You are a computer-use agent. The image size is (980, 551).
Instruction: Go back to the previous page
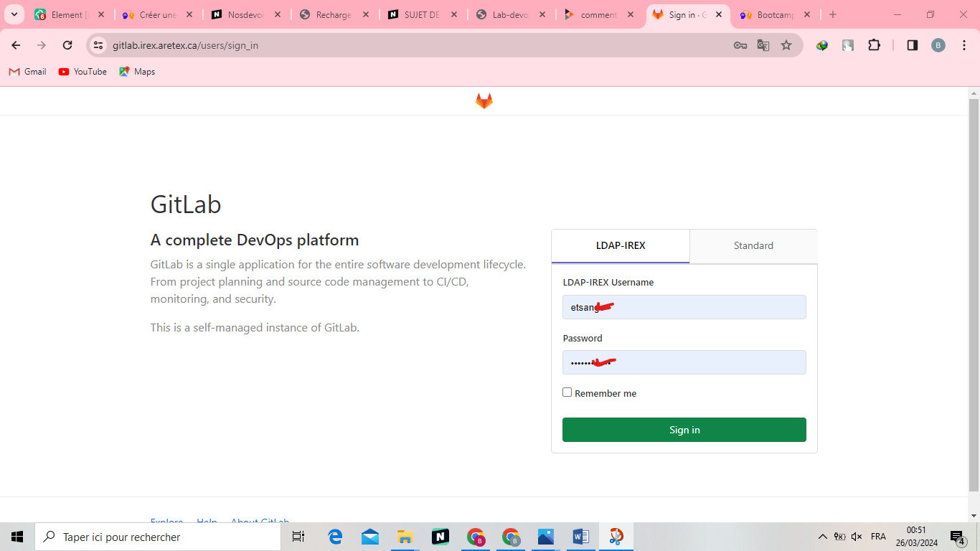click(x=16, y=45)
